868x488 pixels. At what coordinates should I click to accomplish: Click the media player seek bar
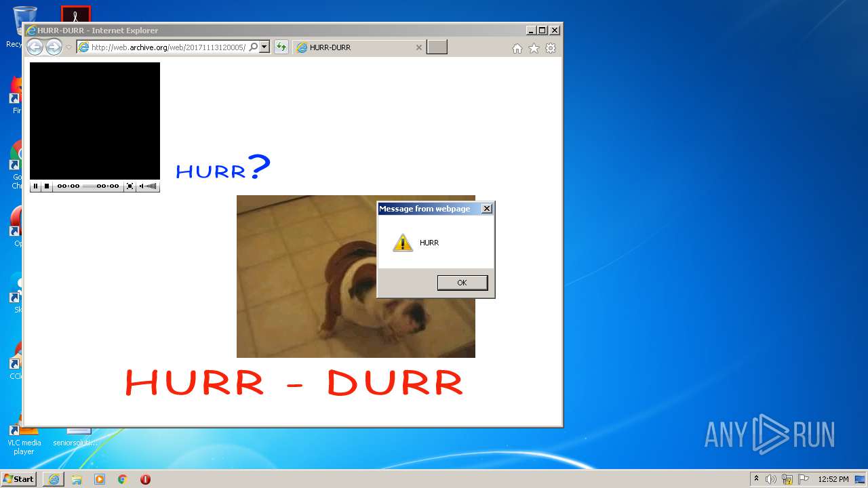click(88, 186)
